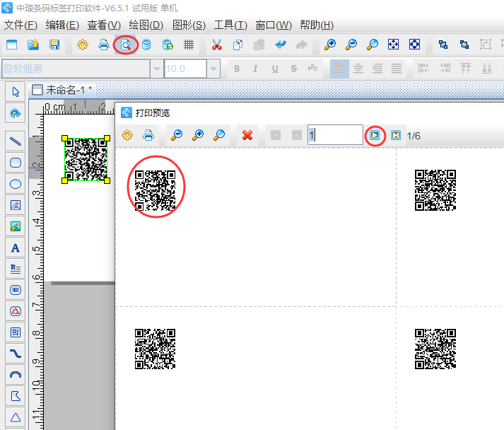The image size is (504, 430).
Task: Click the open file folder icon
Action: click(33, 45)
